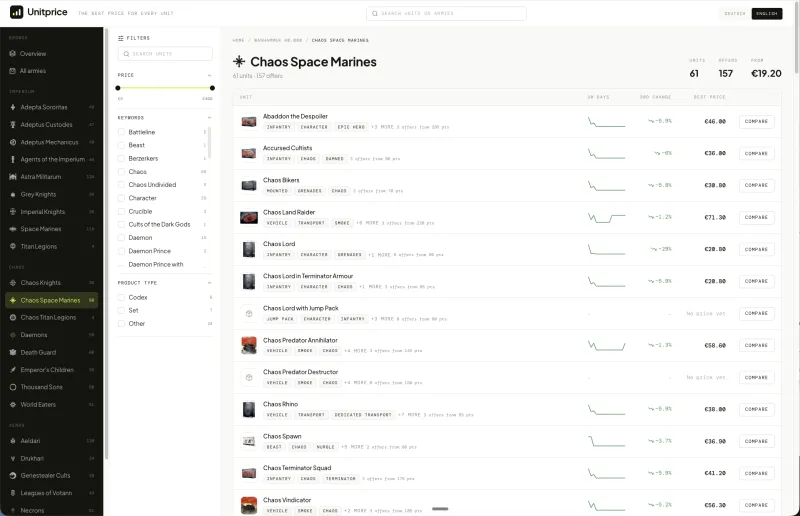Go to Warhammer 40,000 breadcrumb
Viewport: 800px width, 516px height.
point(278,40)
